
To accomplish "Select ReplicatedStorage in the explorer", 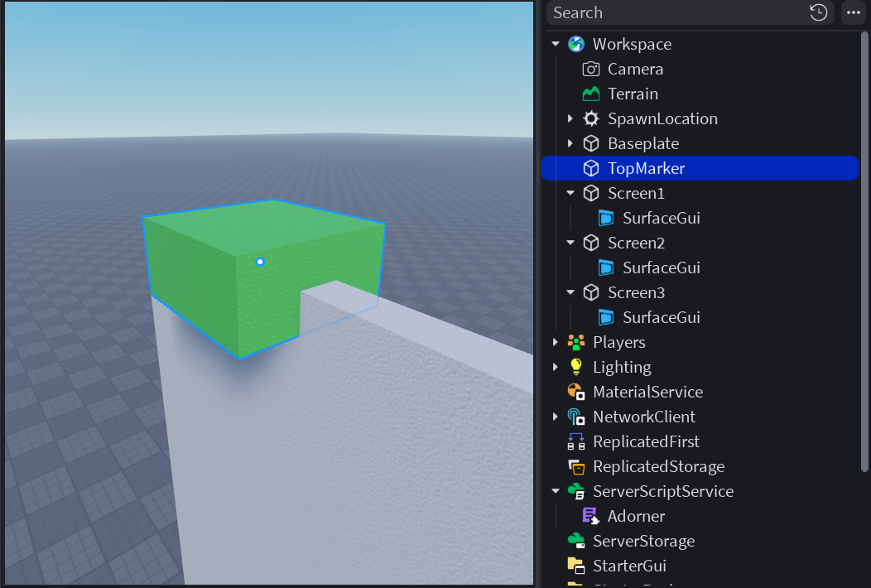I will (x=658, y=466).
